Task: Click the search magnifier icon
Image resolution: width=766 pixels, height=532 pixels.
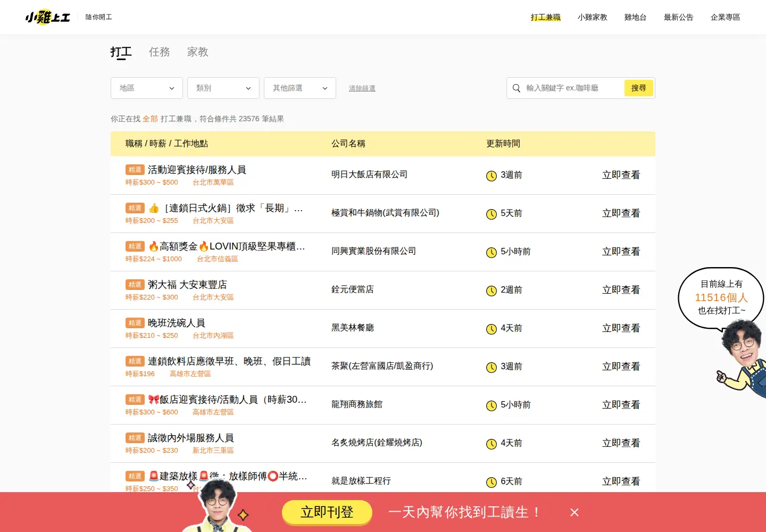Action: pos(517,88)
